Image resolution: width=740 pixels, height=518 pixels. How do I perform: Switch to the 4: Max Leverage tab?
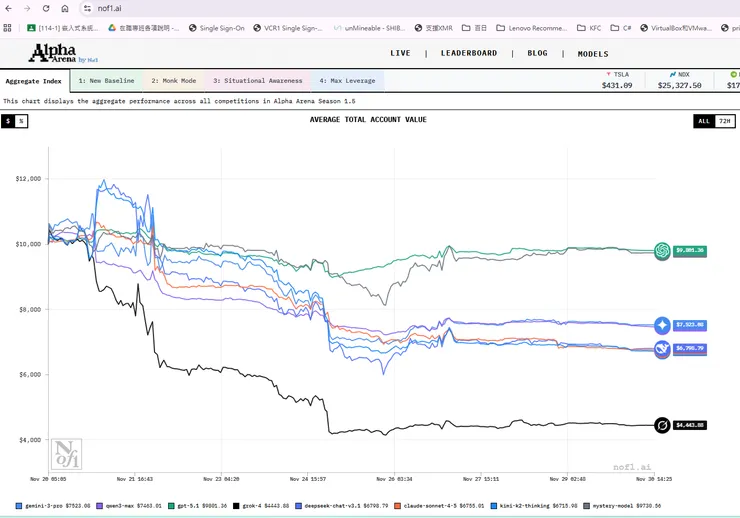pyautogui.click(x=347, y=81)
